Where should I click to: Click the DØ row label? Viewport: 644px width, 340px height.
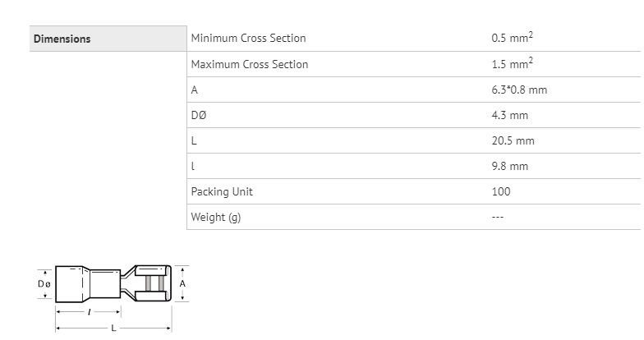pos(199,115)
